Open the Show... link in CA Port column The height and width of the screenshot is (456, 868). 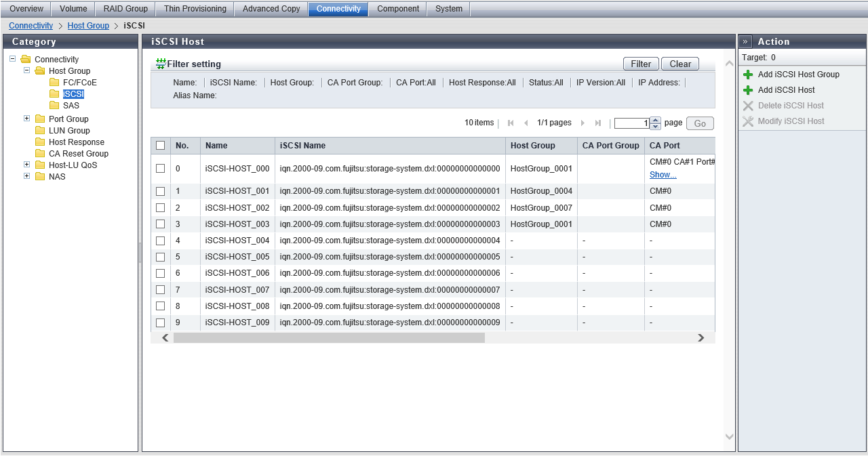click(x=663, y=175)
